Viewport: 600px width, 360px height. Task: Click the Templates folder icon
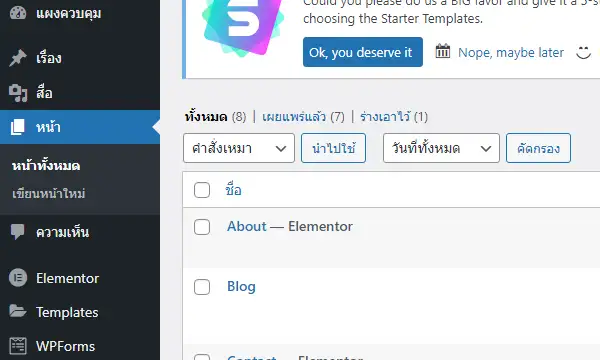pos(18,311)
